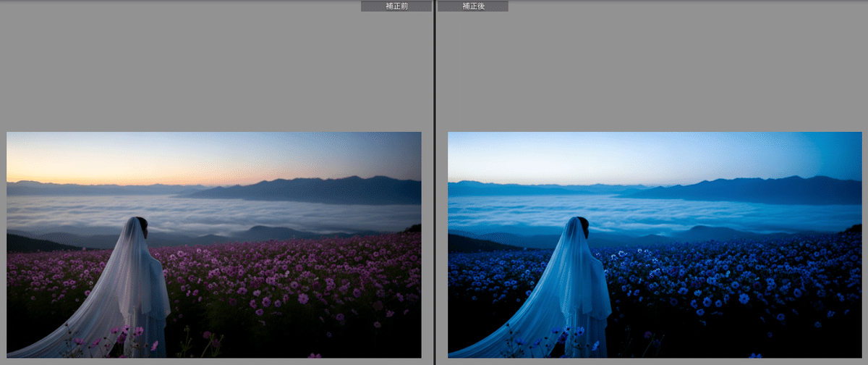The image size is (868, 365).
Task: Click the 補正前 label
Action: tap(396, 6)
